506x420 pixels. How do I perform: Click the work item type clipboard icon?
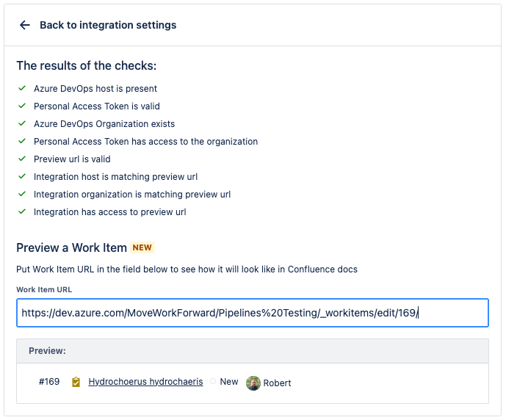point(76,383)
